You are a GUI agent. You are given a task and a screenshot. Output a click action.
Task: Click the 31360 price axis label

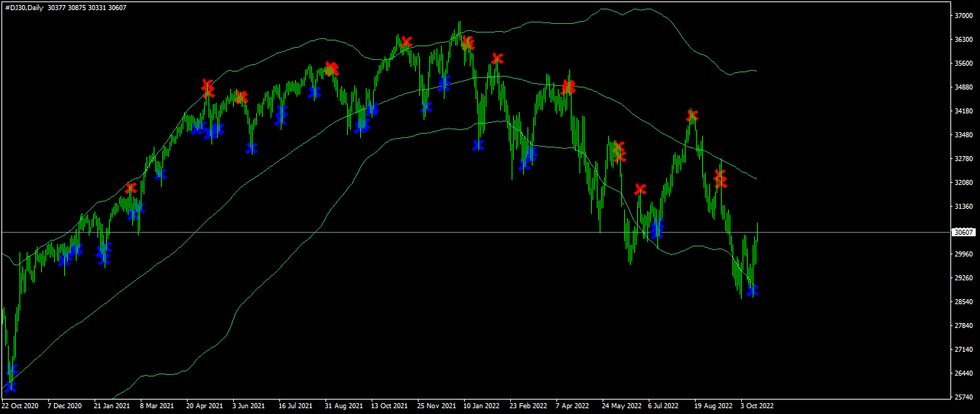[963, 206]
